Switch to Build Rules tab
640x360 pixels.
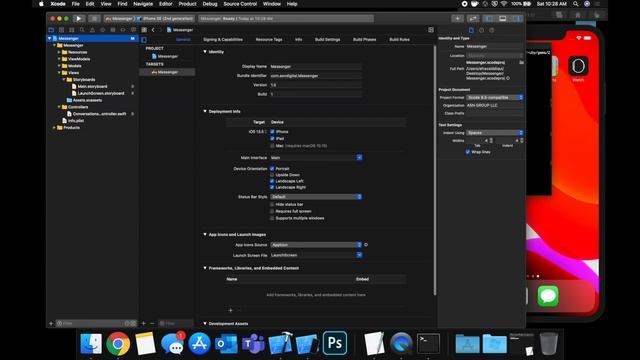[x=399, y=40]
